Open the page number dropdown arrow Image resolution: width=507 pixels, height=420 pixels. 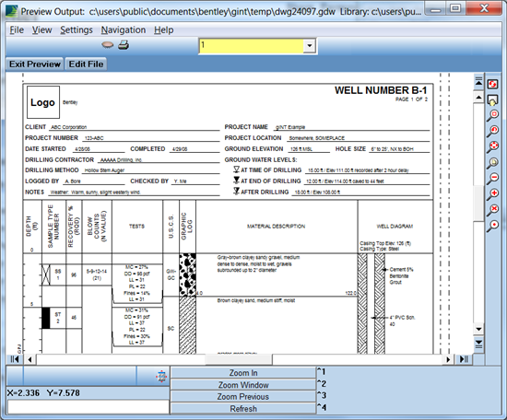(309, 45)
